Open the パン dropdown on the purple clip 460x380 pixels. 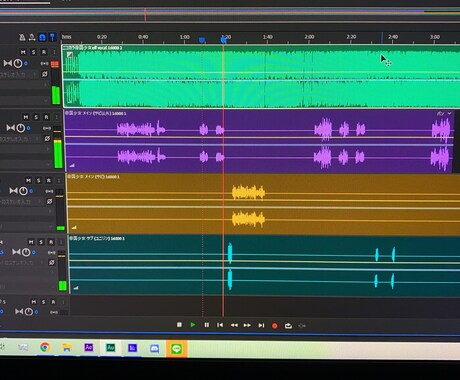(444, 114)
